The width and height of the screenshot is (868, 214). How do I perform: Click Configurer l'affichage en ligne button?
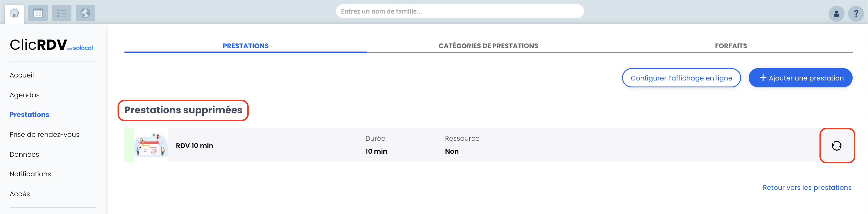681,78
